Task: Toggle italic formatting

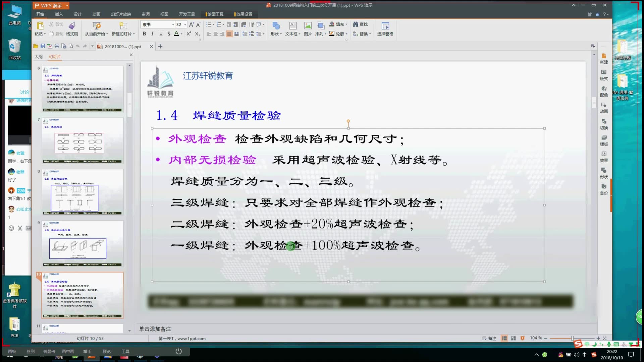Action: (152, 34)
